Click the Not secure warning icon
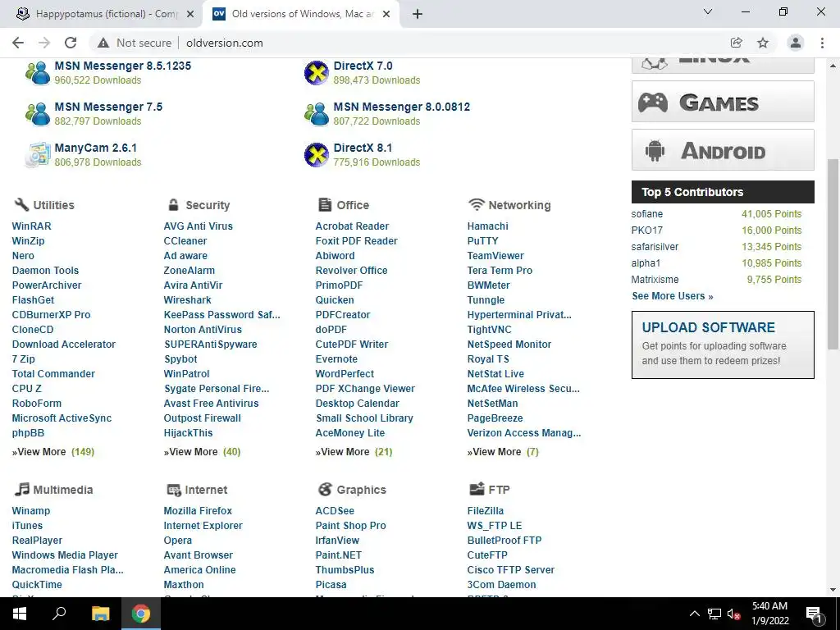The width and height of the screenshot is (840, 630). pos(103,43)
